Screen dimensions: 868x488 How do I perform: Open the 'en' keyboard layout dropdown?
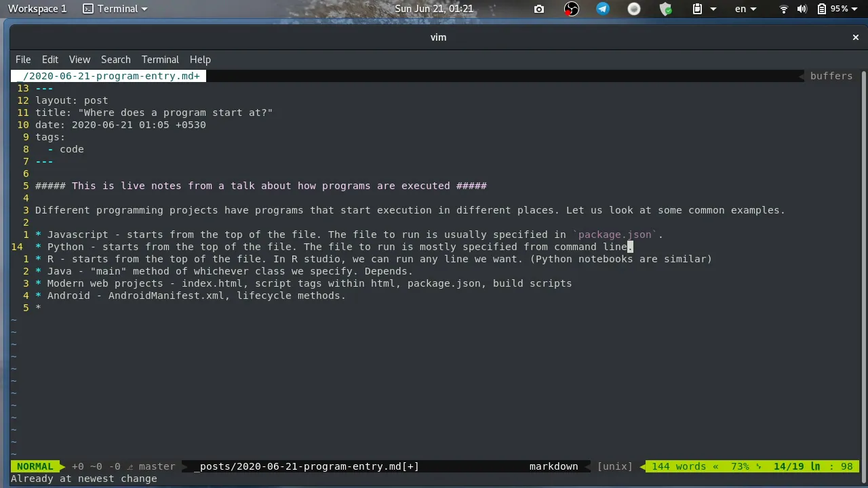(745, 9)
